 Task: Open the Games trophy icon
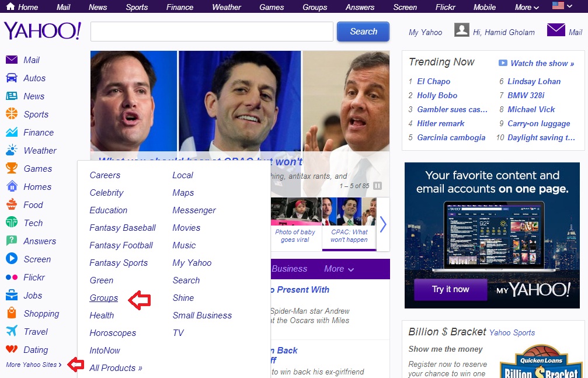pyautogui.click(x=12, y=168)
